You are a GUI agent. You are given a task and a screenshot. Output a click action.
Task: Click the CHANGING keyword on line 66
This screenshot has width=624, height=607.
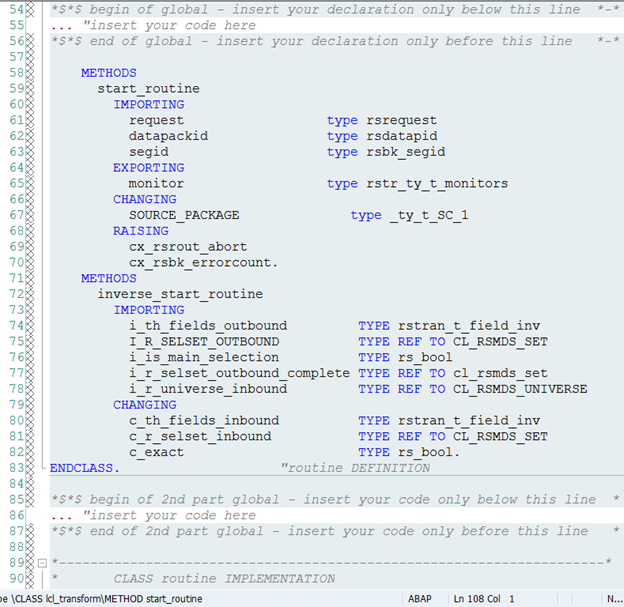[x=144, y=199]
